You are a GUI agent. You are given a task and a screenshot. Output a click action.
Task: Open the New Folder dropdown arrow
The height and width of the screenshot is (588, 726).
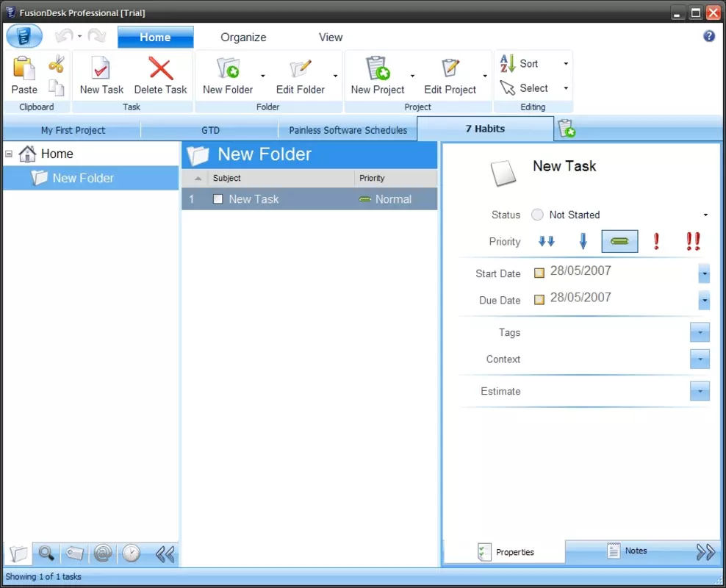(262, 76)
